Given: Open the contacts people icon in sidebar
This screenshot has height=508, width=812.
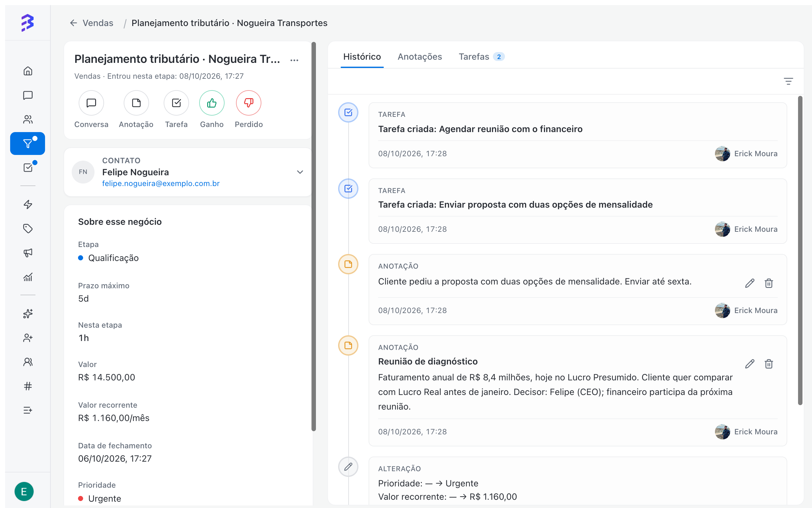Looking at the screenshot, I should pos(28,119).
